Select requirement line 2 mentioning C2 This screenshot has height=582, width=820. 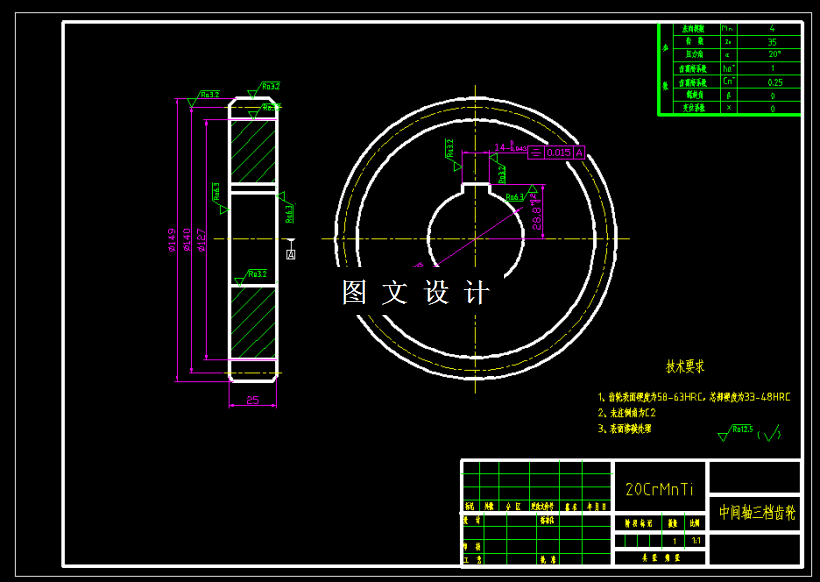(627, 413)
